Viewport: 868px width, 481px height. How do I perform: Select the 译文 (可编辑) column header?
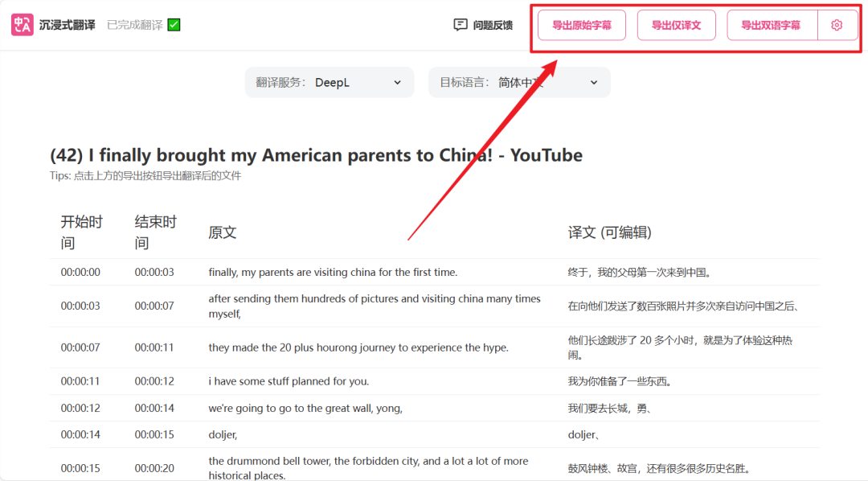609,232
